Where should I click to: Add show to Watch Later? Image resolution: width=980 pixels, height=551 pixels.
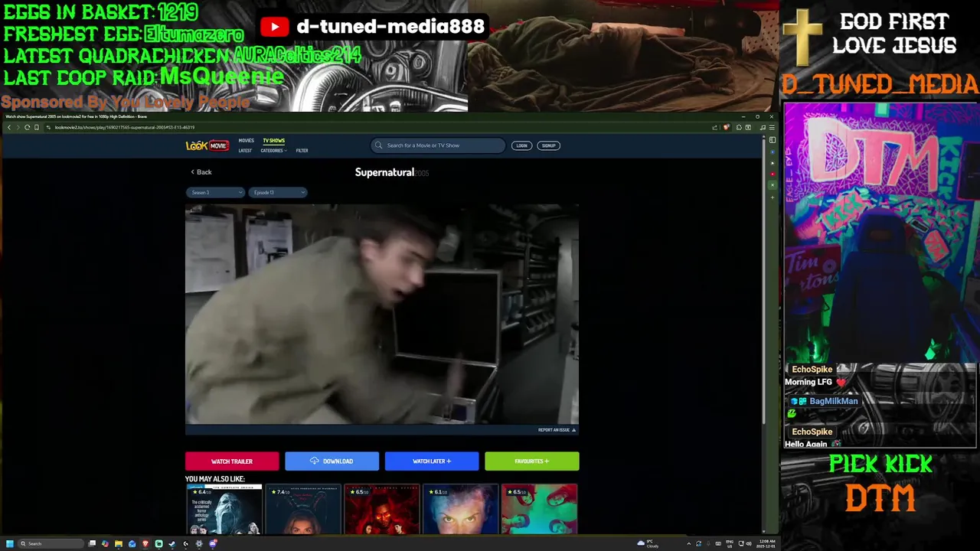(x=432, y=461)
